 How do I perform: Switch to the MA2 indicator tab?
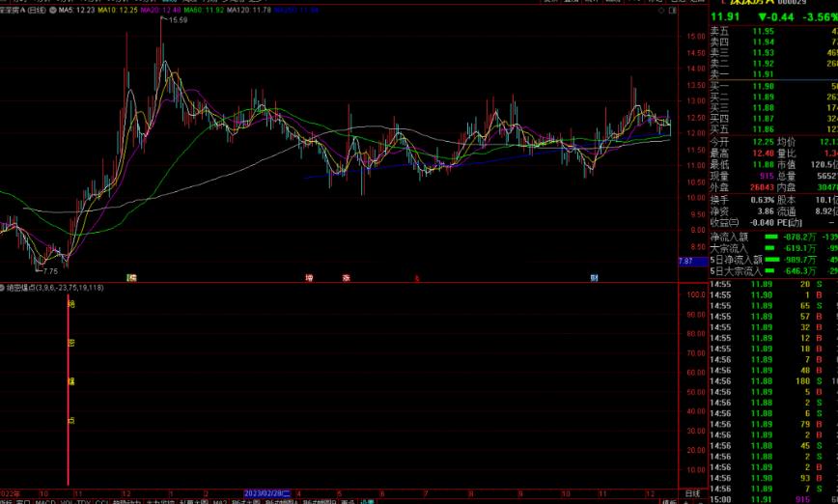tap(220, 501)
